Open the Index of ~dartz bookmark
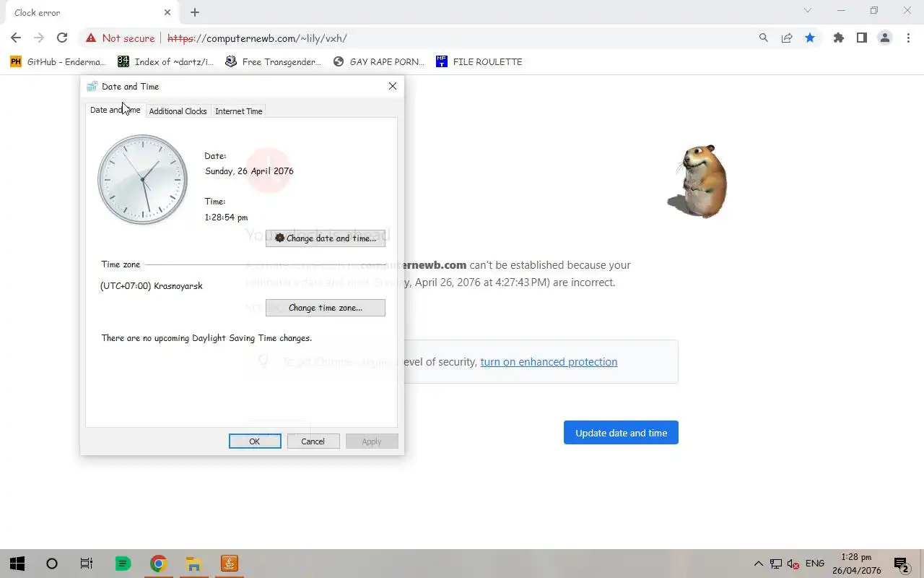Image resolution: width=924 pixels, height=578 pixels. [165, 62]
